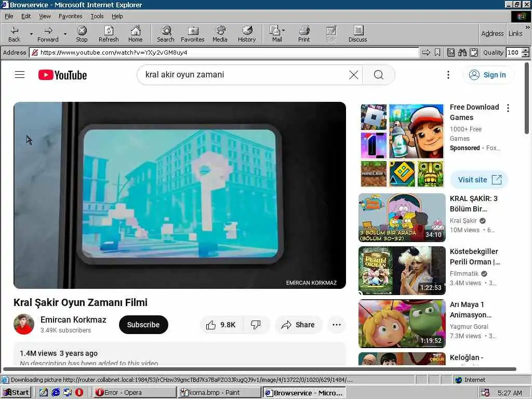Viewport: 532px width, 399px height.
Task: Click the Share button
Action: click(299, 325)
